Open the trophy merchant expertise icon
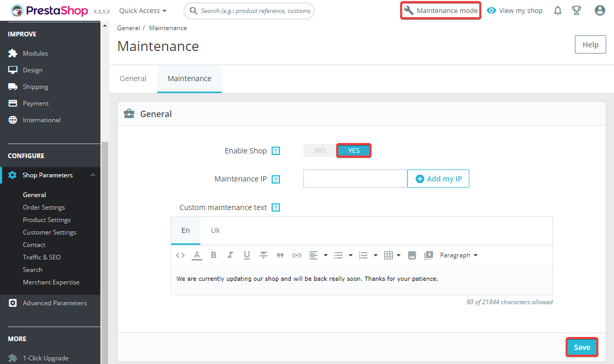This screenshot has height=364, width=614. tap(577, 10)
